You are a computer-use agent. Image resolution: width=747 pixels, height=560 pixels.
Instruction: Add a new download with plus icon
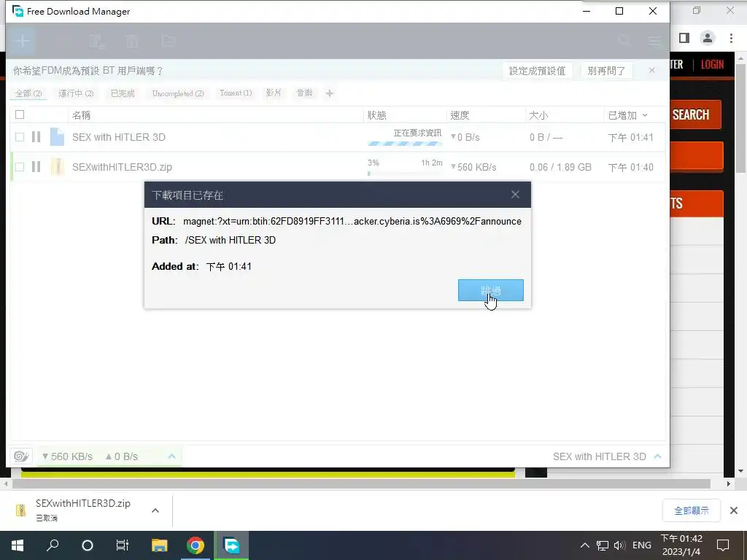(x=22, y=41)
